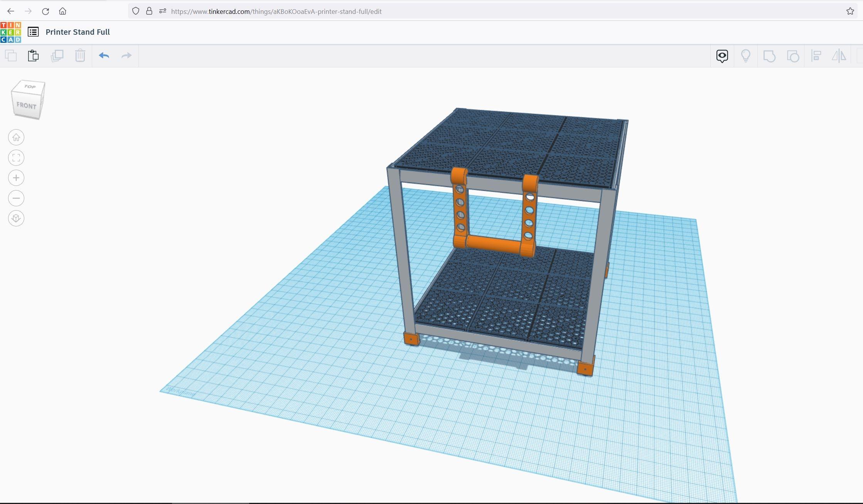Click the Align tool icon
This screenshot has height=504, width=863.
click(x=816, y=56)
